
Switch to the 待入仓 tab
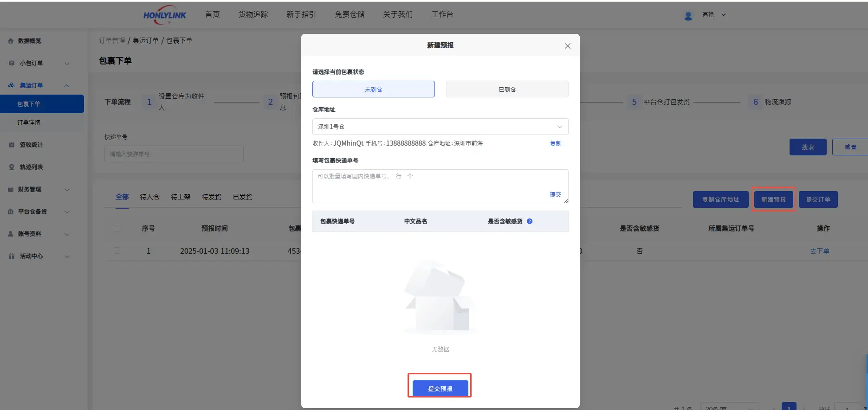click(149, 197)
